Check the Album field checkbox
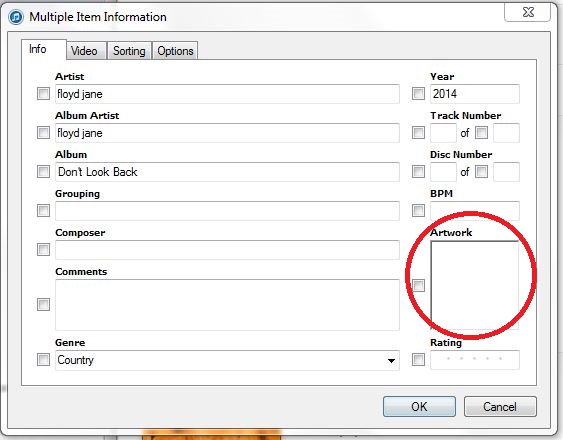Viewport: 563px width, 440px height. pyautogui.click(x=43, y=171)
